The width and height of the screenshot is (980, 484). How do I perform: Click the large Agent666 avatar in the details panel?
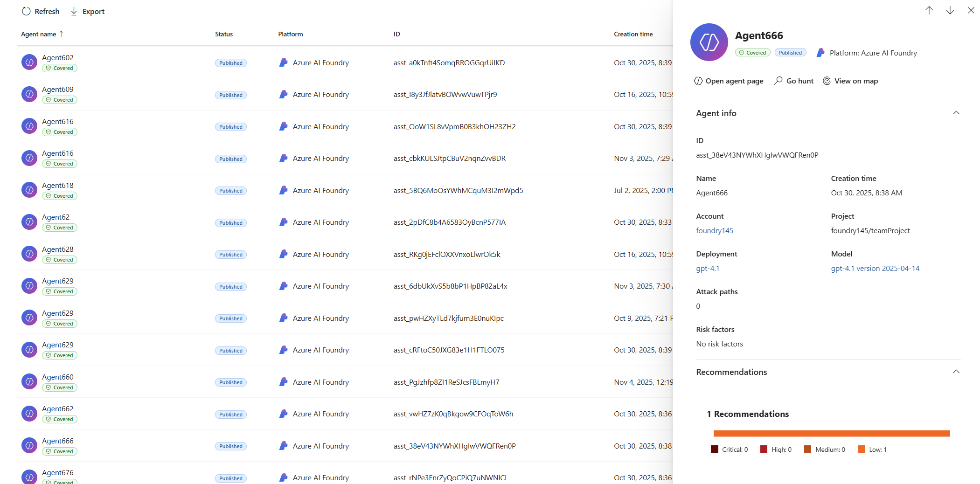point(709,42)
